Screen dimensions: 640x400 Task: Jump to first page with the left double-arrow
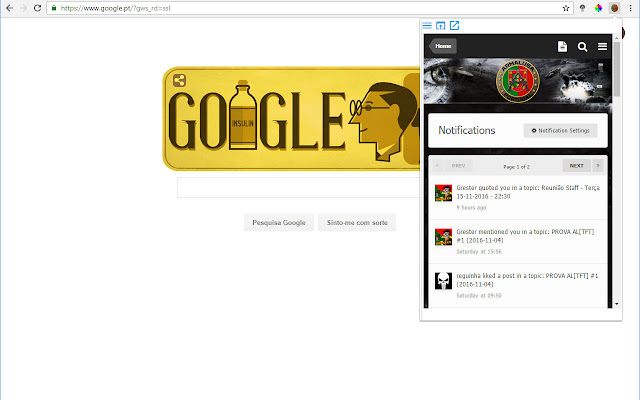coord(437,166)
